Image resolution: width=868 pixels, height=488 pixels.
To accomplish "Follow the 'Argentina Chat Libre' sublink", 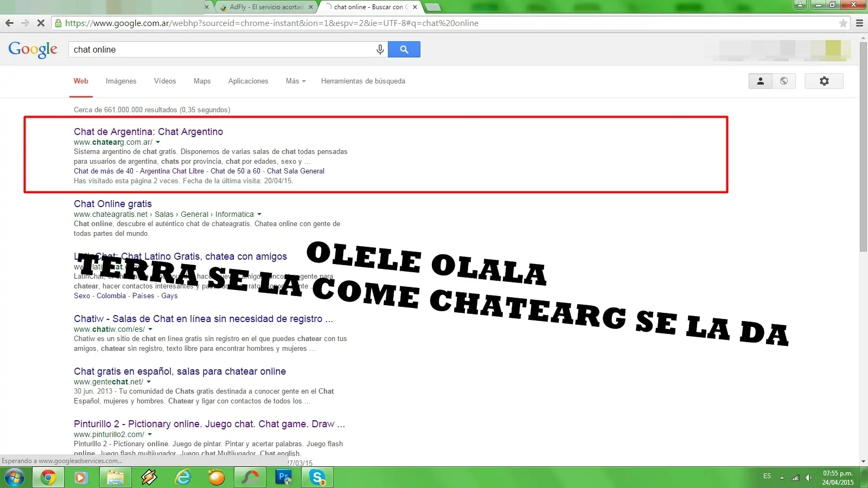I will 172,171.
